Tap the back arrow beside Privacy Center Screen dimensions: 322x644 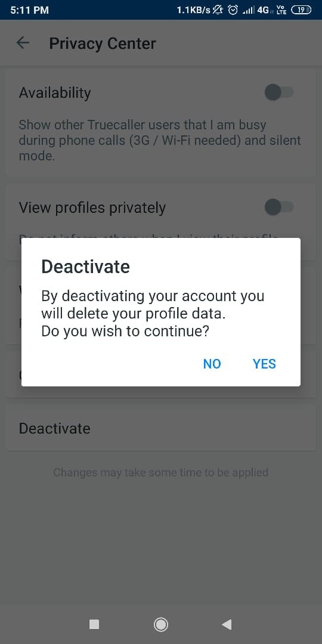click(23, 43)
